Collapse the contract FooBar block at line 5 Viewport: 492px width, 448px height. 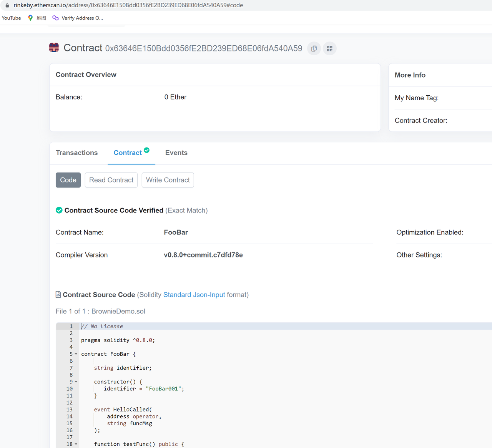tap(76, 354)
